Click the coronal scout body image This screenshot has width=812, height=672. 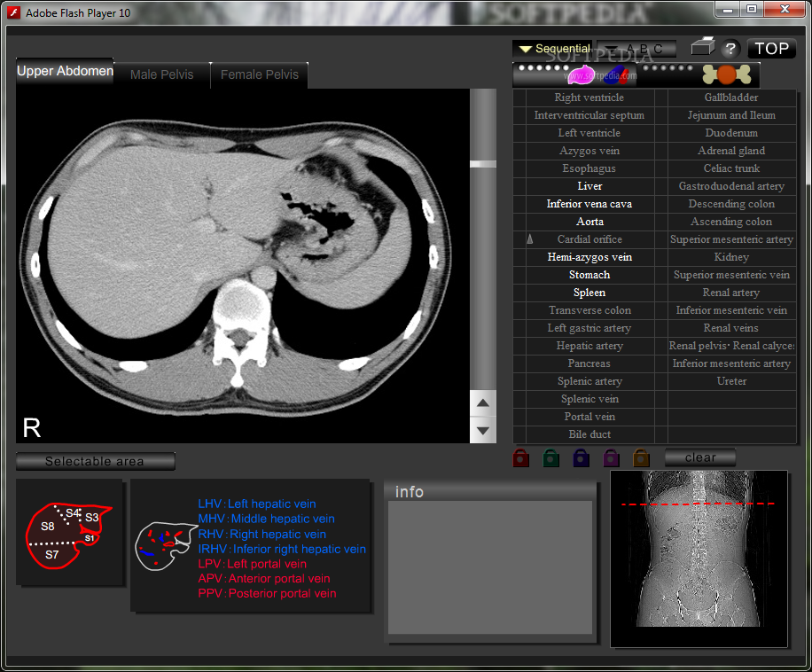(699, 559)
